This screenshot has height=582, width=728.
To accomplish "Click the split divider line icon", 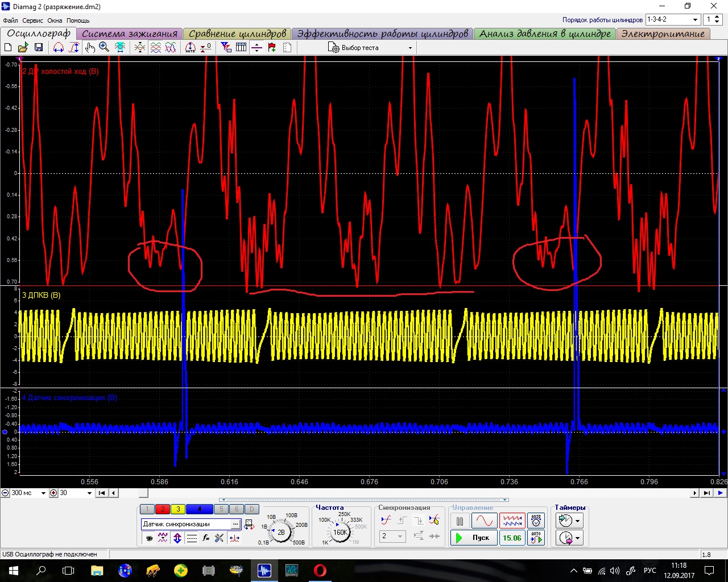I will pos(257,47).
